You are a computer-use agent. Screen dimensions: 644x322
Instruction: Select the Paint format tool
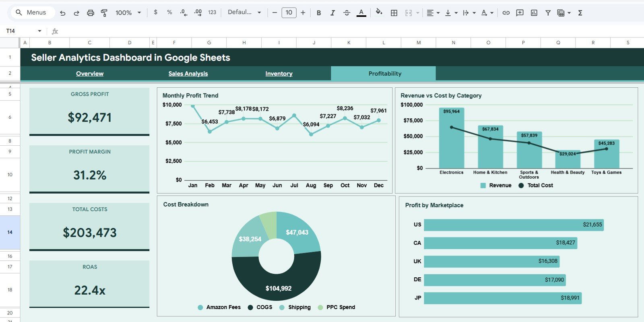click(x=104, y=13)
